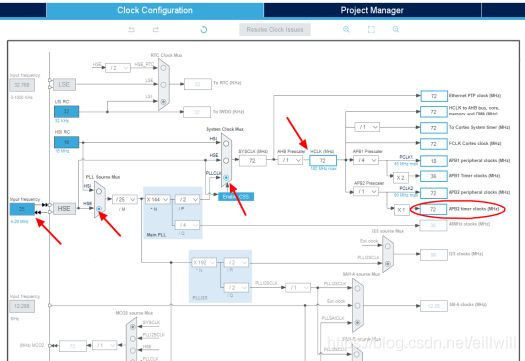Viewport: 525px width, 361px height.
Task: Open the Main PLL /4 Q divider dropdown
Action: pyautogui.click(x=187, y=225)
